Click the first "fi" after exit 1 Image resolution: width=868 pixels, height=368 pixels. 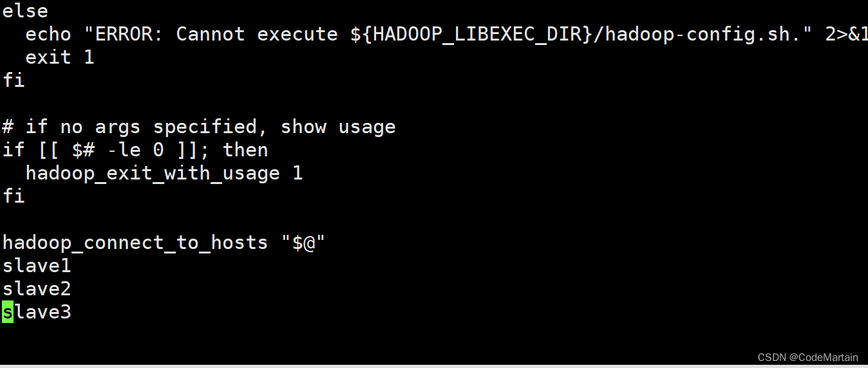[14, 80]
